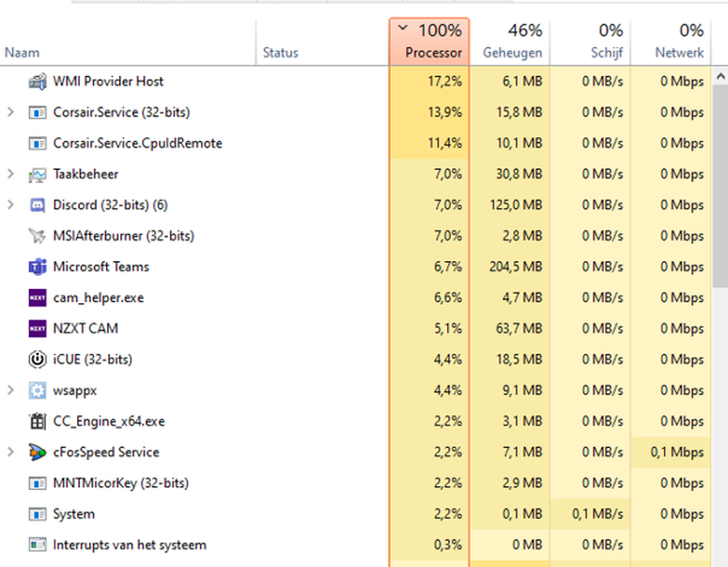This screenshot has width=728, height=567.
Task: Select the iCUE (32-bits) row name
Action: tap(93, 360)
